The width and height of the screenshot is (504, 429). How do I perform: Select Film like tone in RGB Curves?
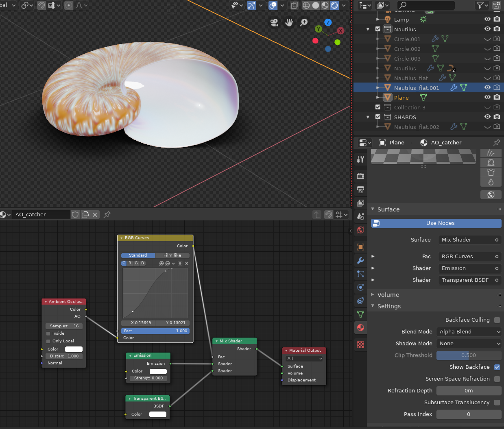(x=172, y=255)
